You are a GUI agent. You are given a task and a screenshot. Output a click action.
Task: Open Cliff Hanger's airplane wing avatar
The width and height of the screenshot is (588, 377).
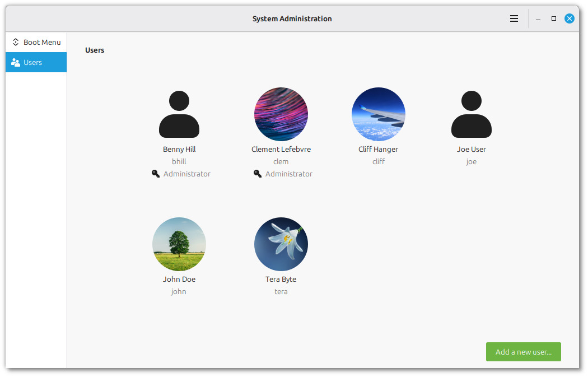coord(379,114)
